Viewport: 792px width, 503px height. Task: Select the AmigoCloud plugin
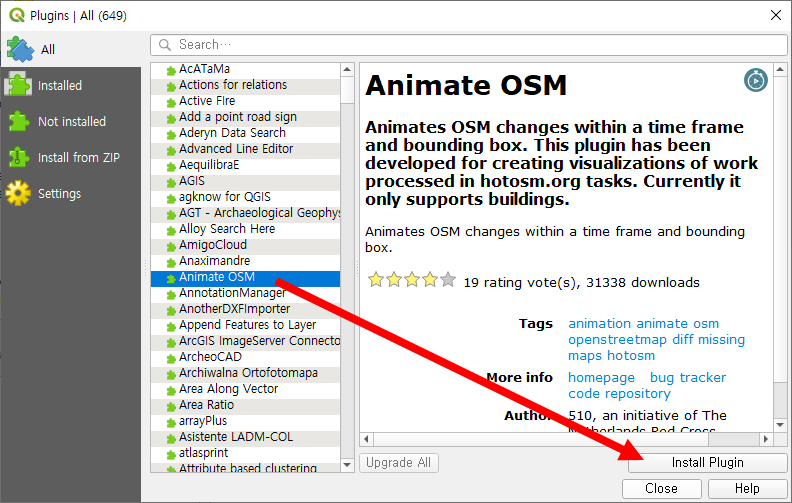245,245
